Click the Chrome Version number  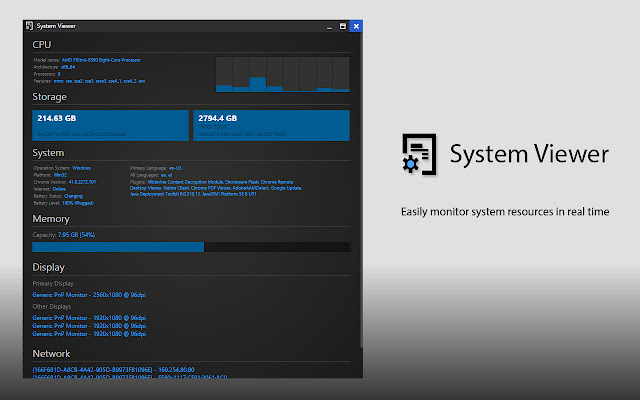click(x=82, y=182)
